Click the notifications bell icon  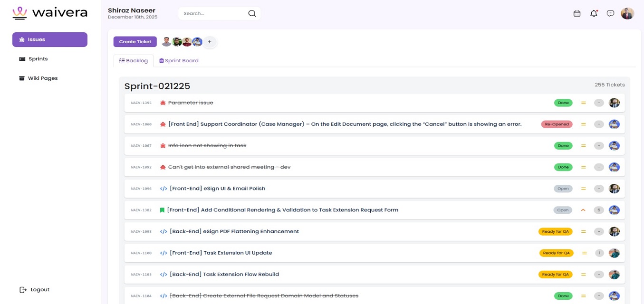(x=594, y=14)
